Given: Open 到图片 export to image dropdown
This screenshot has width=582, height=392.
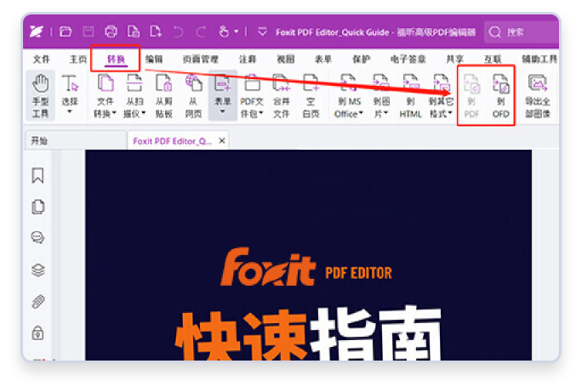Looking at the screenshot, I should 381,96.
